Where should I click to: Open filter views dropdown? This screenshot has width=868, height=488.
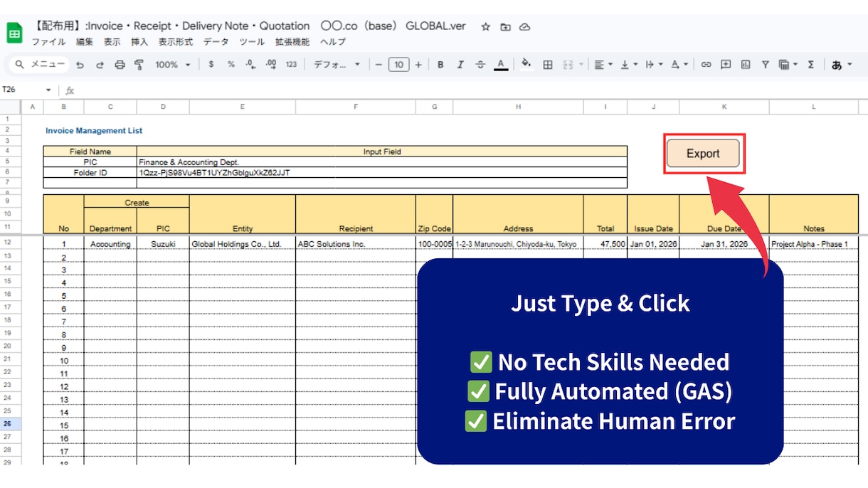coord(788,65)
